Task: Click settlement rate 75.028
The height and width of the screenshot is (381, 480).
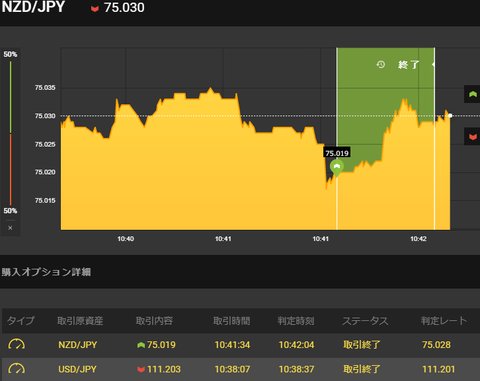Action: tap(436, 345)
